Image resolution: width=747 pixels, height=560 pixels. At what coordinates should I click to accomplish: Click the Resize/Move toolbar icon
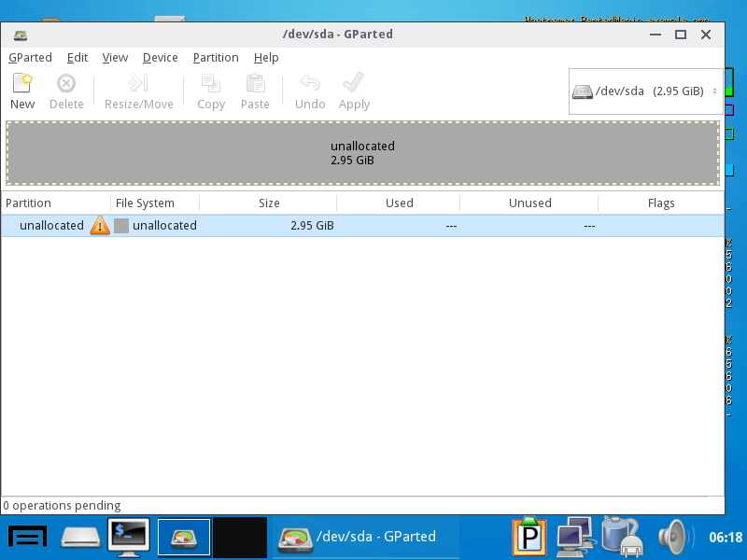[138, 85]
